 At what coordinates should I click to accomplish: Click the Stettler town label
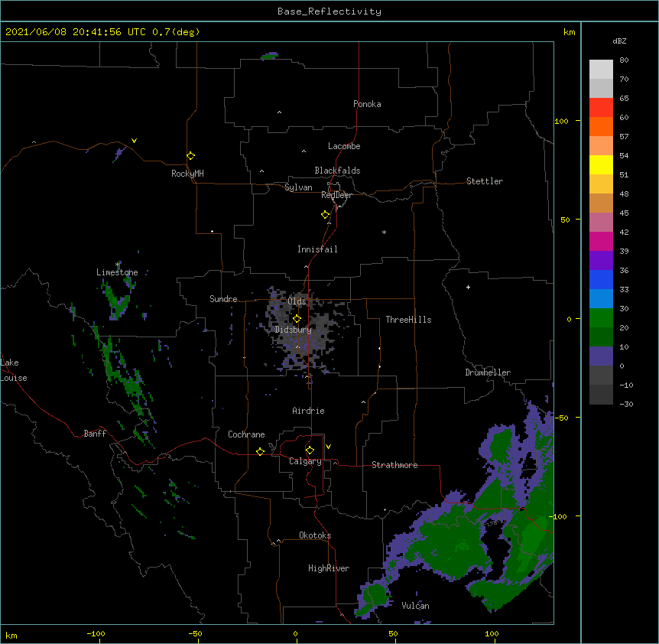[485, 181]
